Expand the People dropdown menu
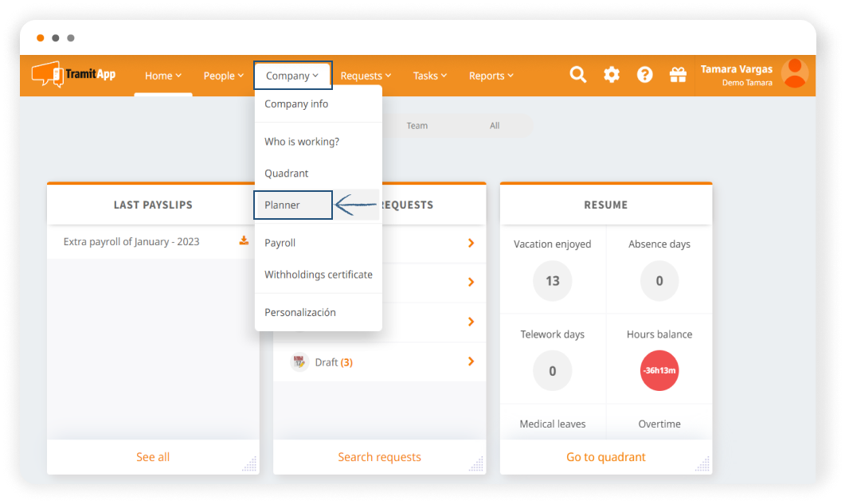The image size is (845, 504). tap(223, 76)
